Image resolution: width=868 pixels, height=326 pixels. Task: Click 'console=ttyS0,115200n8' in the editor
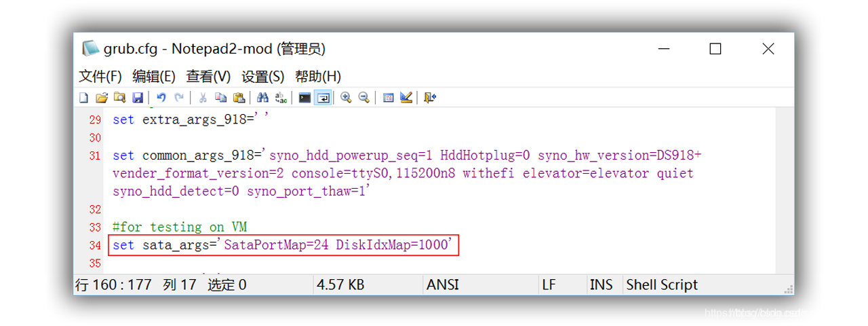[373, 173]
